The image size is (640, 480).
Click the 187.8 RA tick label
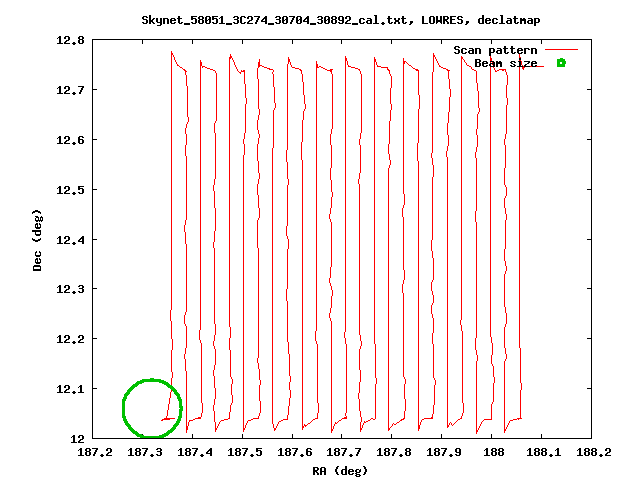tap(393, 452)
